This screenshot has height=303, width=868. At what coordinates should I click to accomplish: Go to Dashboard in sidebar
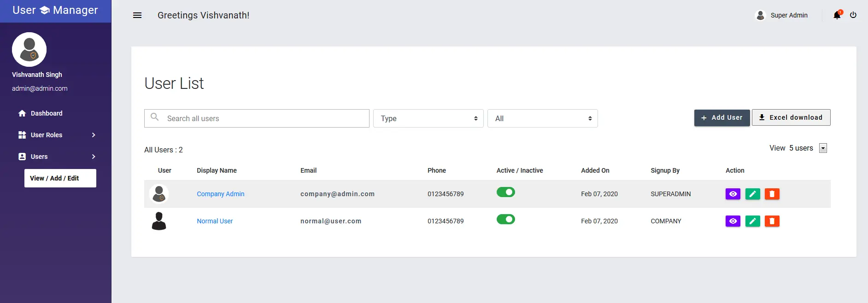[46, 113]
